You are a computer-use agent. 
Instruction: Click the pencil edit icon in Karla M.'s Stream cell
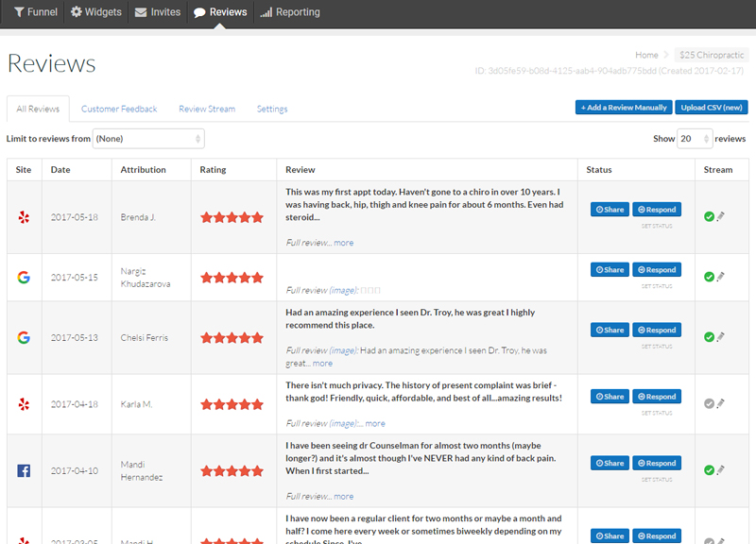point(720,403)
